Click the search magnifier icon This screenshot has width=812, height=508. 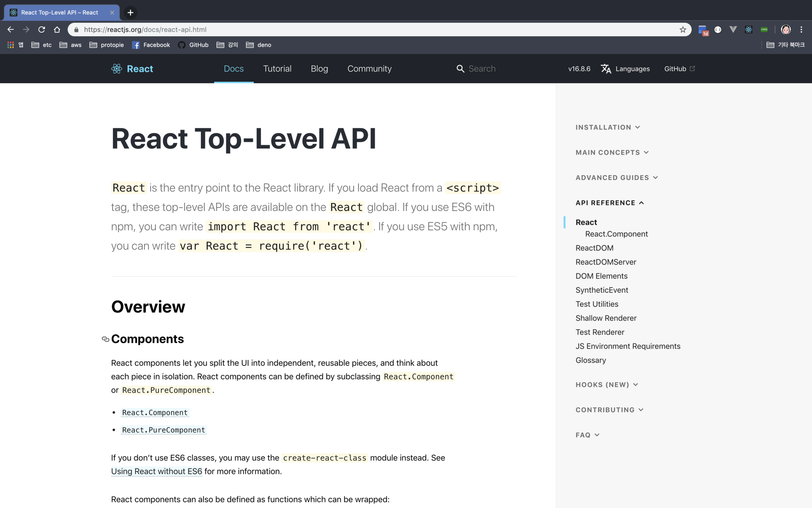point(460,68)
